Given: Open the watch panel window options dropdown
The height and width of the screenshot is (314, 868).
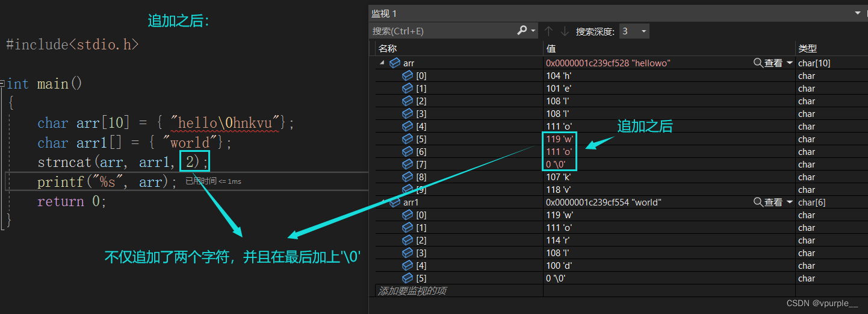Looking at the screenshot, I should click(857, 13).
